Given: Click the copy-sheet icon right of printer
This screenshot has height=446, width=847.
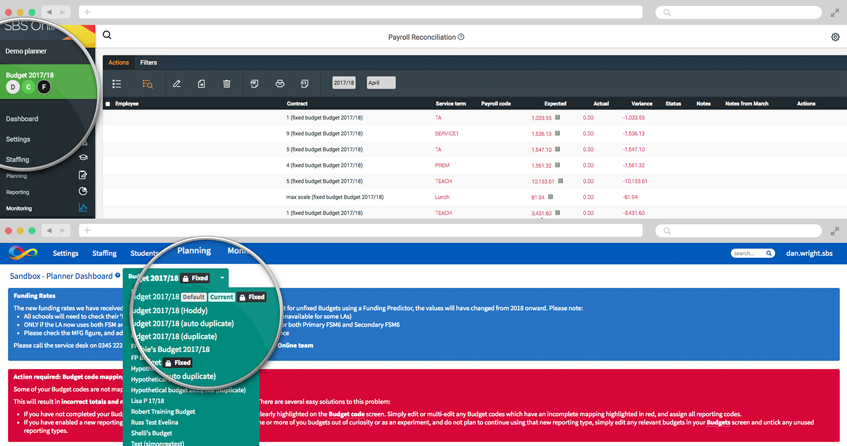Looking at the screenshot, I should [x=305, y=84].
